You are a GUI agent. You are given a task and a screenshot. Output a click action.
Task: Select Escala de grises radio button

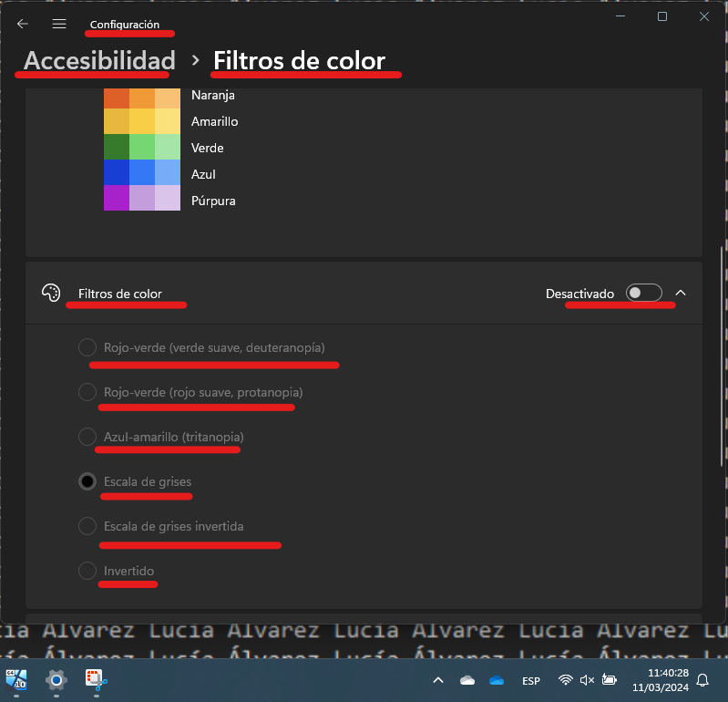pyautogui.click(x=87, y=481)
